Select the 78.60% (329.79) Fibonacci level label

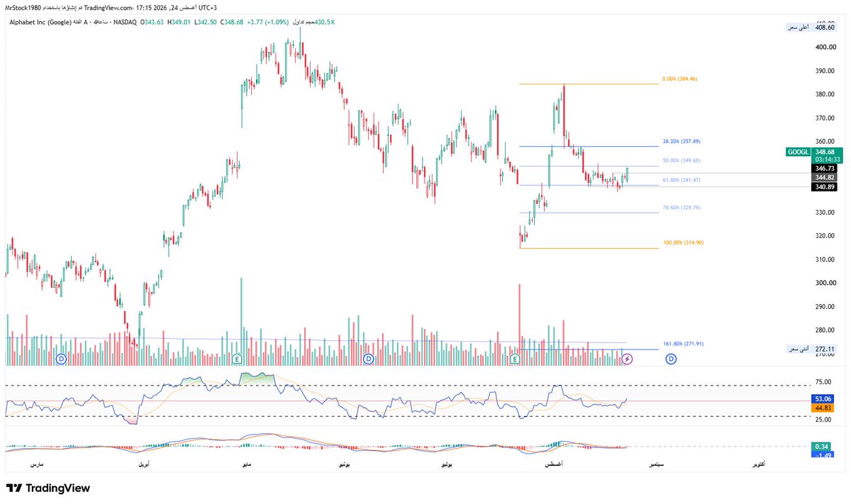[x=681, y=207]
